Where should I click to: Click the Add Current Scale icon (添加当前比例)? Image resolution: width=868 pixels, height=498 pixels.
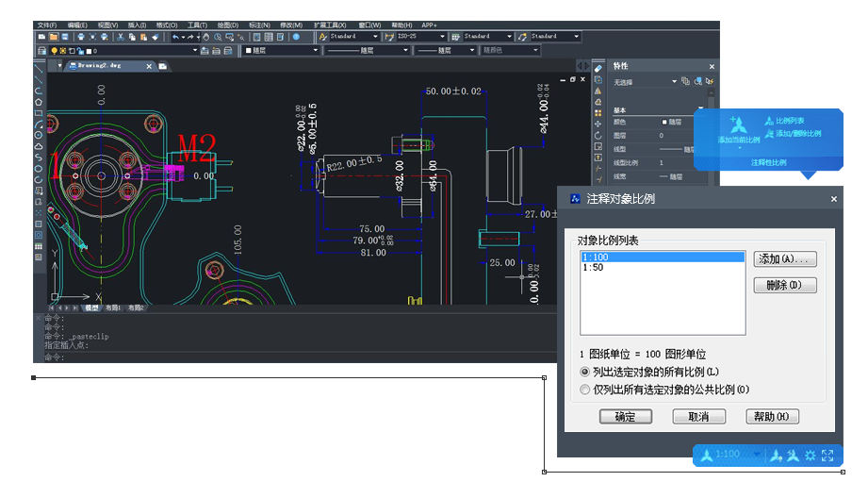(739, 124)
